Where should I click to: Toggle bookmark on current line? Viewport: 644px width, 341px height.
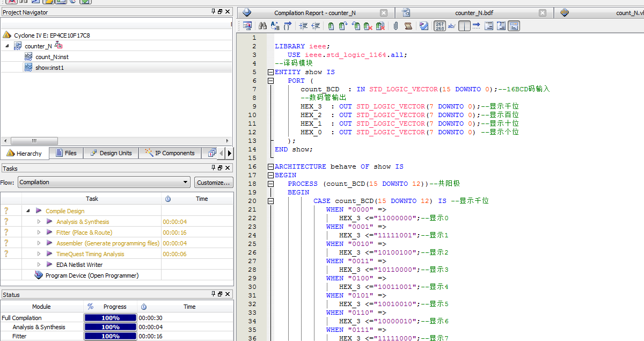pos(331,25)
